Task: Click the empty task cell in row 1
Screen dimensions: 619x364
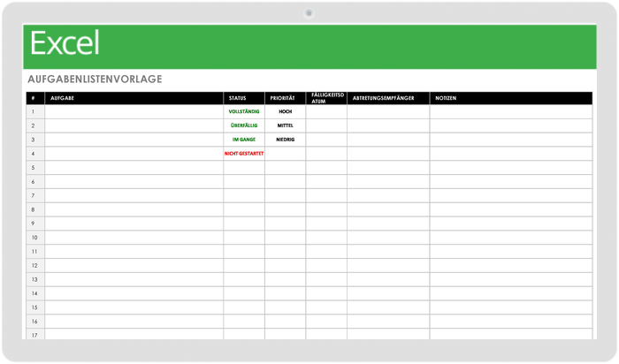Action: pyautogui.click(x=134, y=111)
